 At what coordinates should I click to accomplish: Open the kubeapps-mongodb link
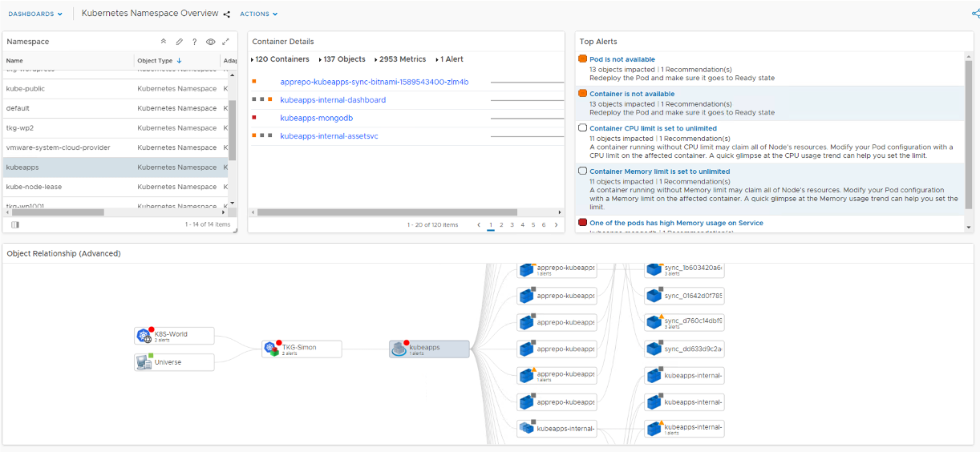click(x=317, y=118)
